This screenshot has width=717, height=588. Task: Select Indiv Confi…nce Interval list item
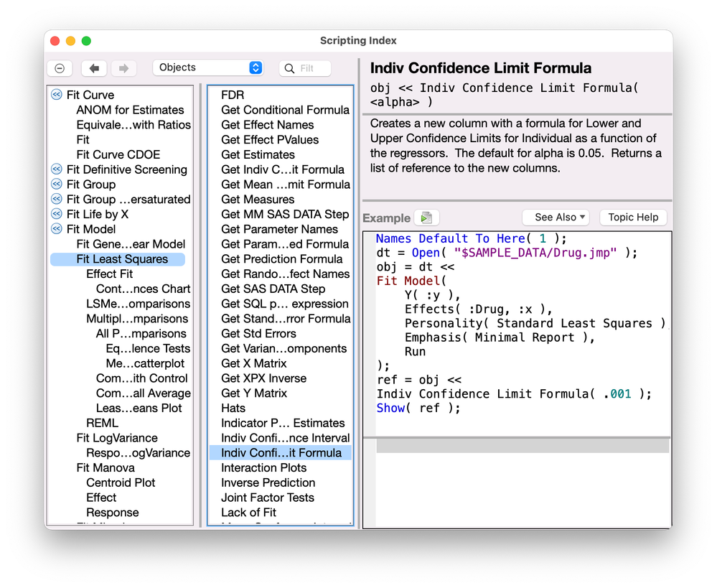(285, 438)
